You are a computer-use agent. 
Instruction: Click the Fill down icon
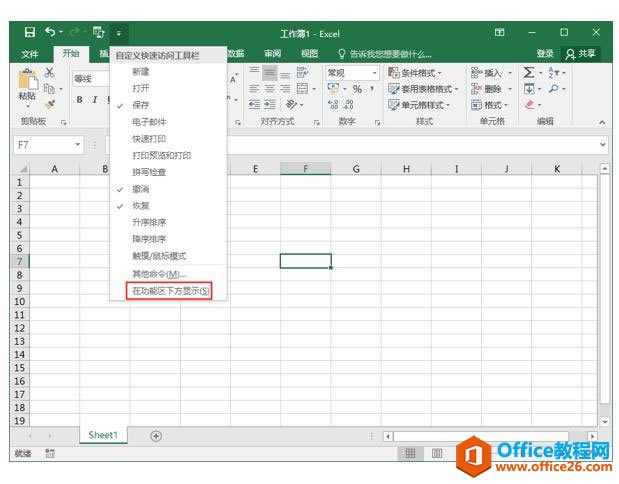529,89
